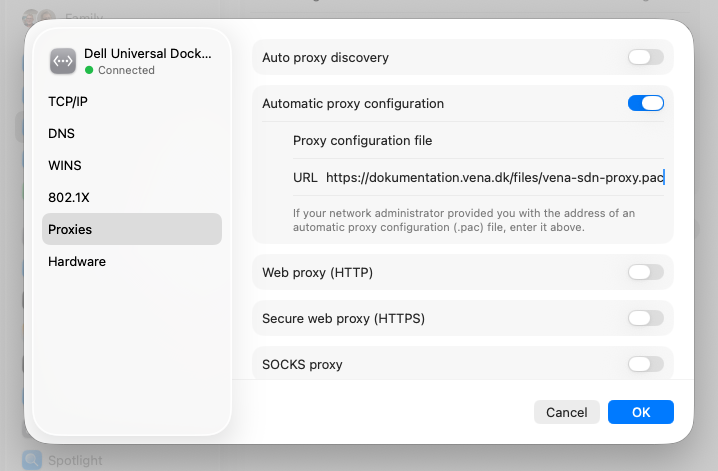Click the Dell Universal Dock title text
The width and height of the screenshot is (718, 471).
click(148, 54)
